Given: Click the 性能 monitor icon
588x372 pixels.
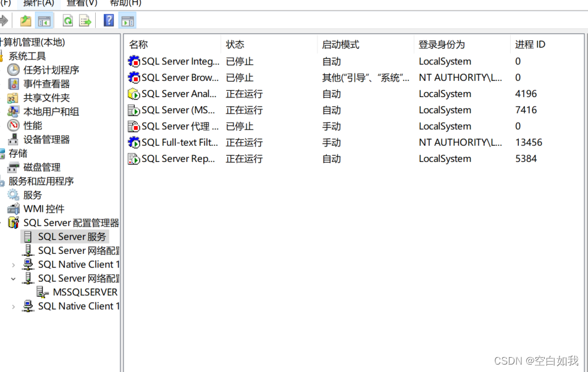Looking at the screenshot, I should pyautogui.click(x=14, y=125).
